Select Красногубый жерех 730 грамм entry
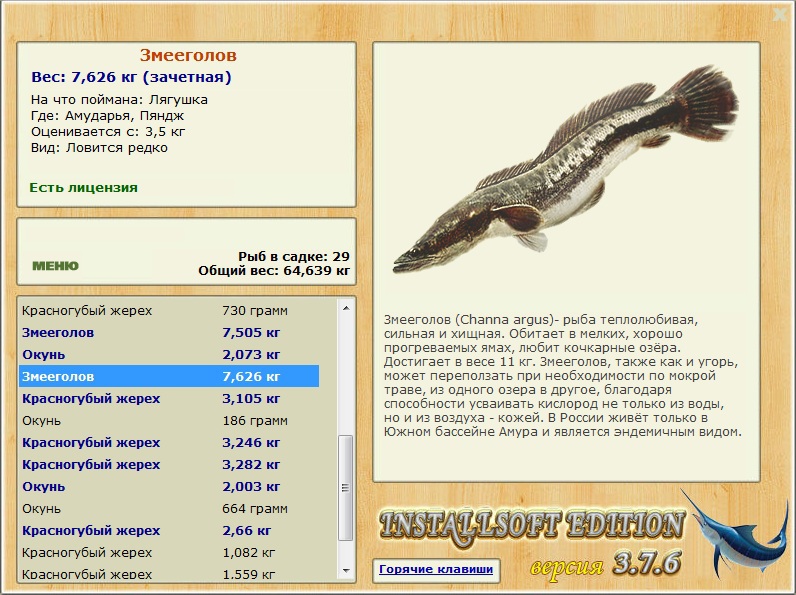Screen dimensions: 796x595 [170, 311]
